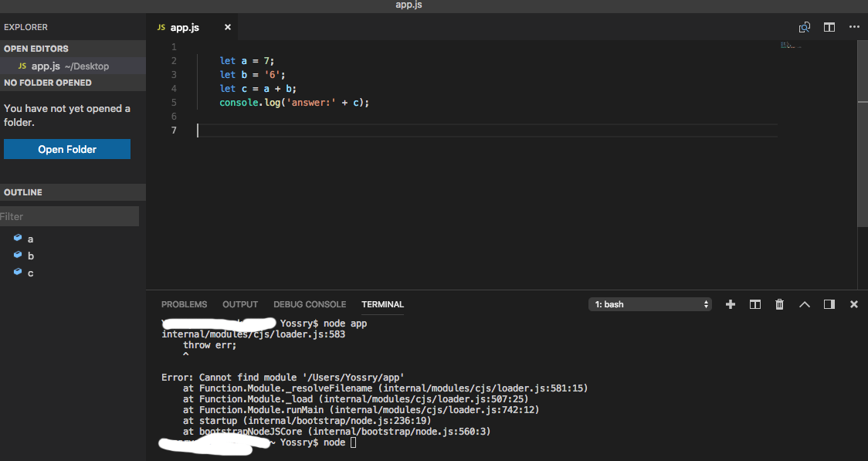Click the code line 'let a = 7;'

pos(247,61)
